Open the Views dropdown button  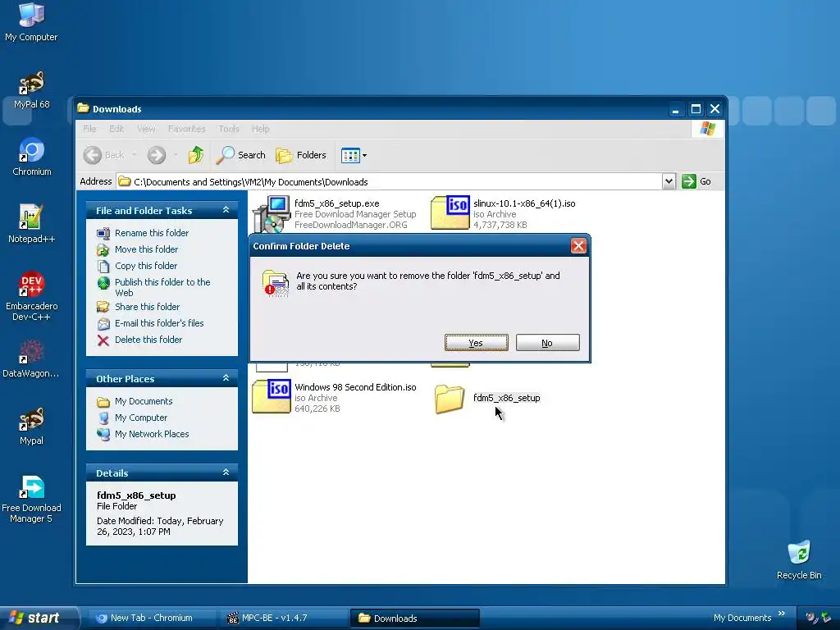(354, 155)
